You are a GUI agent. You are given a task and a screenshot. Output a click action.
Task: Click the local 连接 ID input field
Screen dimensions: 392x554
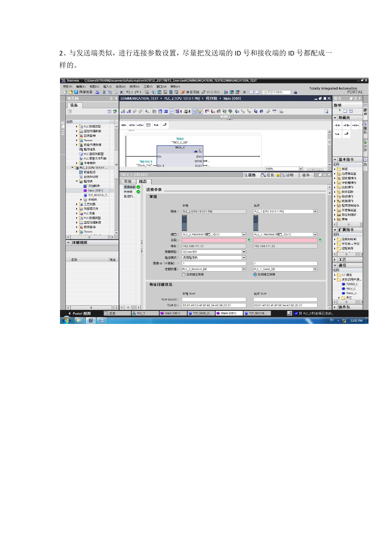tap(214, 263)
